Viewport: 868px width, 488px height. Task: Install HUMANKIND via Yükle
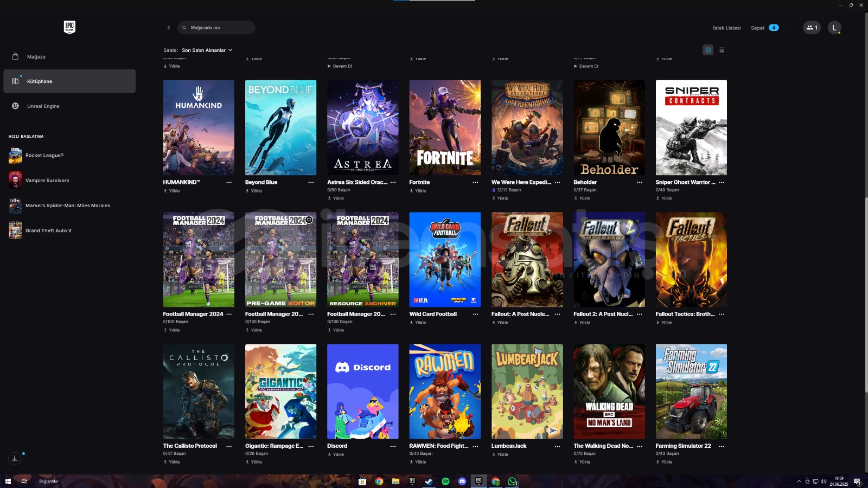(172, 191)
